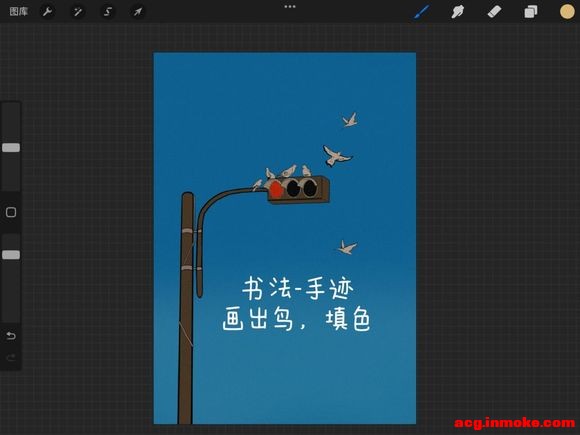Open the Actions wrench menu

47,12
